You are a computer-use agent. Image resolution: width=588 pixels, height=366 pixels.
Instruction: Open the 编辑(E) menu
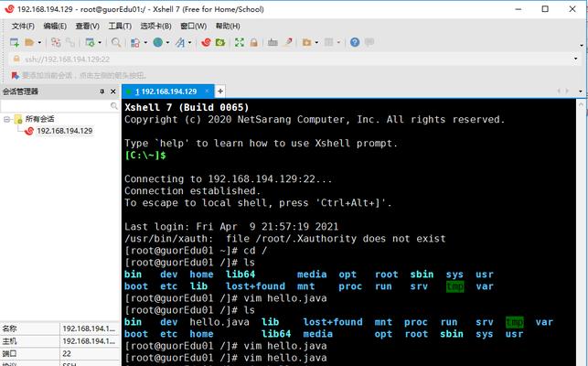[x=55, y=26]
